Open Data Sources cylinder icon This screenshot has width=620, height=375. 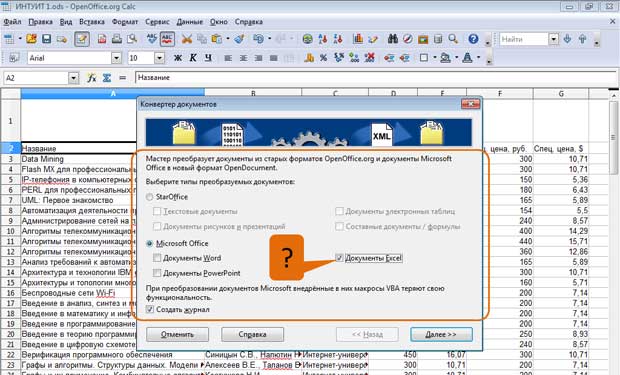pyautogui.click(x=438, y=39)
